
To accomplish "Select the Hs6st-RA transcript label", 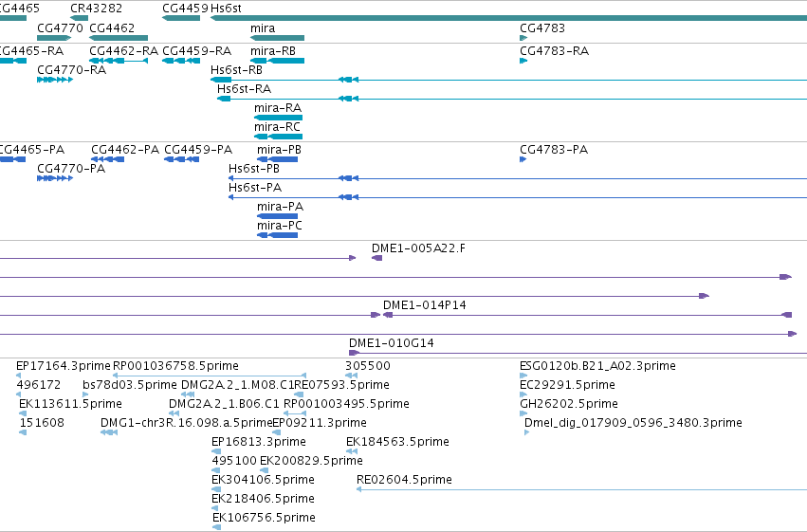I will coord(244,88).
